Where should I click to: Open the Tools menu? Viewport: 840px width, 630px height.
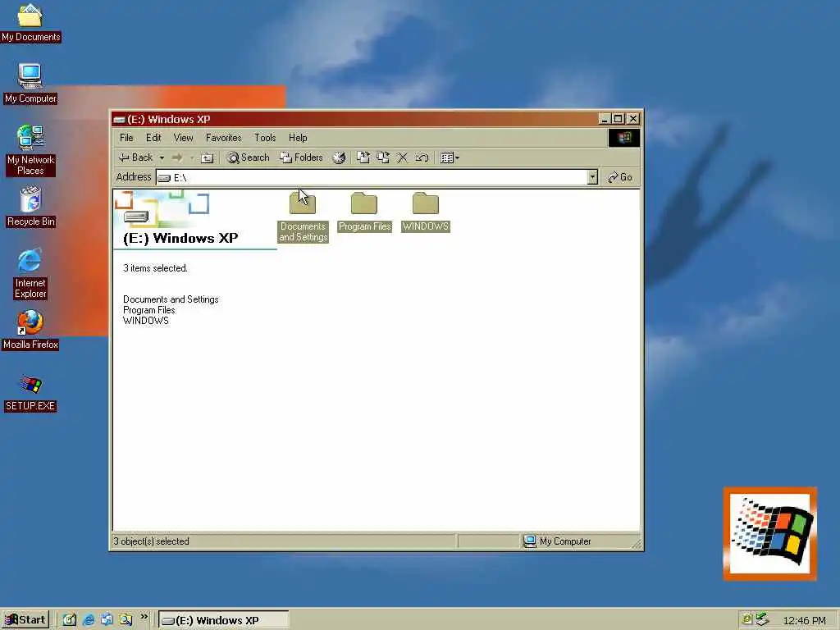(265, 138)
